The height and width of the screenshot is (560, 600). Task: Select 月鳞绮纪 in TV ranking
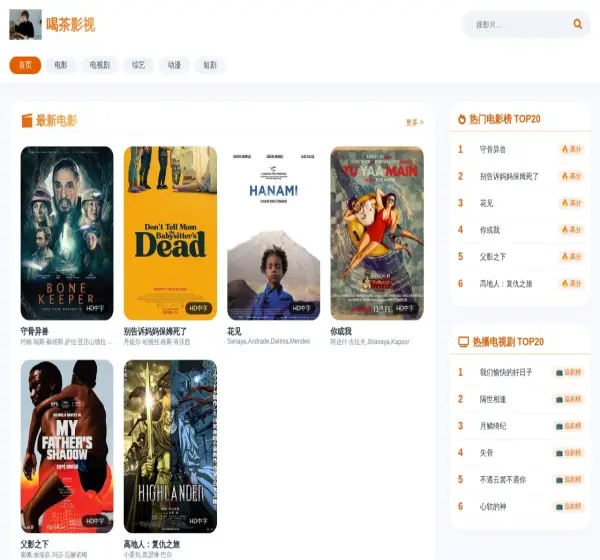[x=492, y=426]
